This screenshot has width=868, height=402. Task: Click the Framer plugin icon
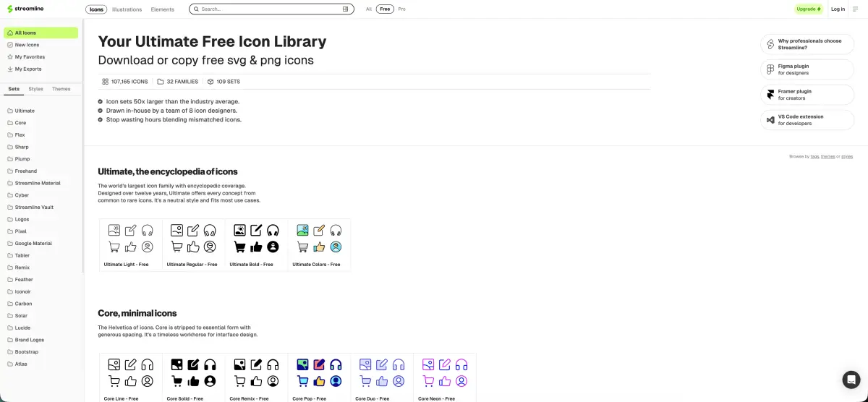click(770, 95)
